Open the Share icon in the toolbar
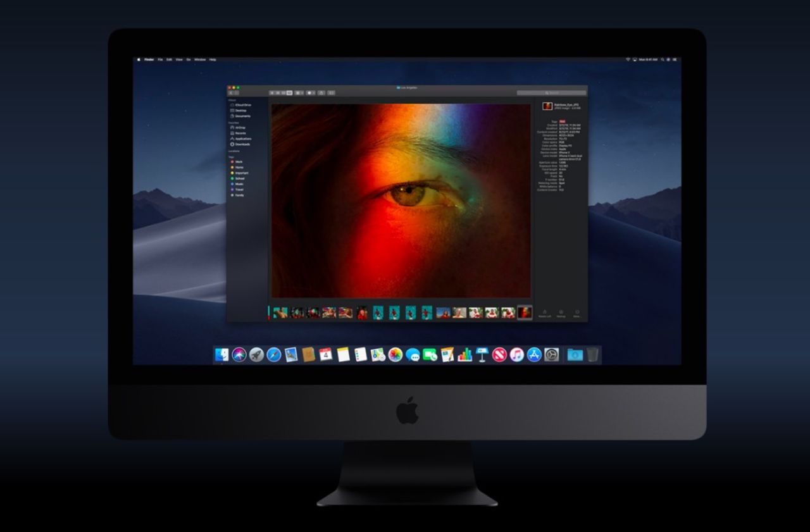The width and height of the screenshot is (810, 532). coord(321,92)
